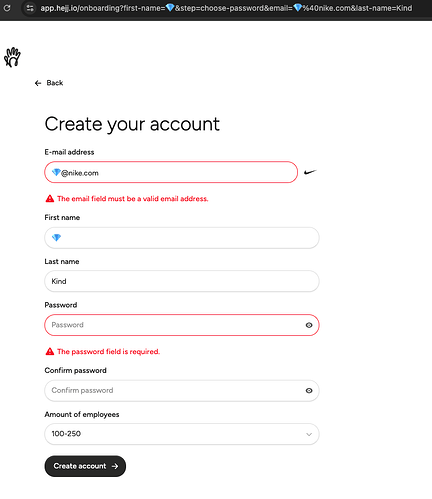
Task: Go back using the Back link
Action: coord(54,83)
